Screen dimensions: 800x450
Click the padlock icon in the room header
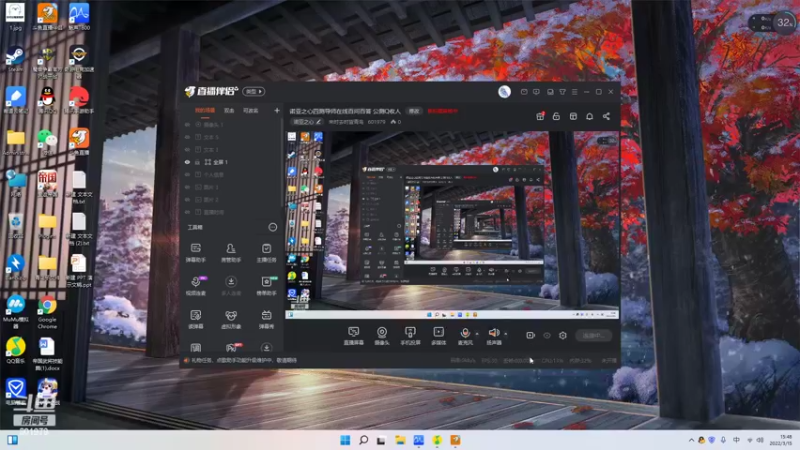[556, 116]
